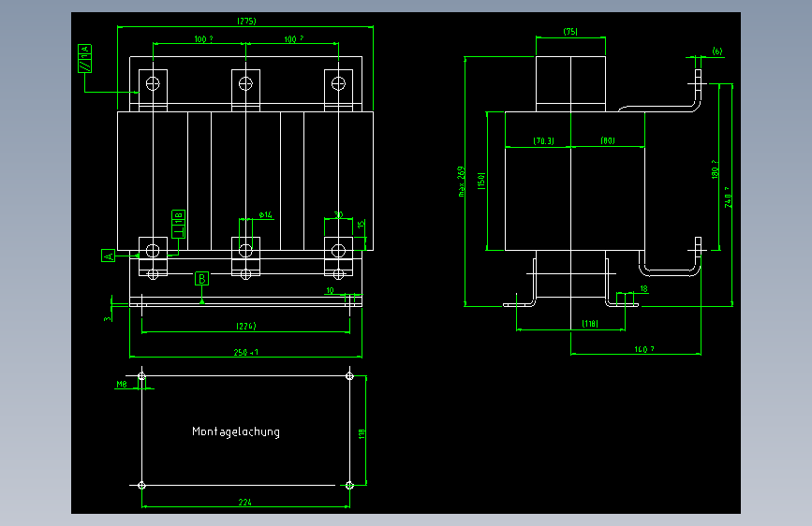Click the 250 +1 base width dimension
Screen dimensions: 812x526
click(x=245, y=353)
